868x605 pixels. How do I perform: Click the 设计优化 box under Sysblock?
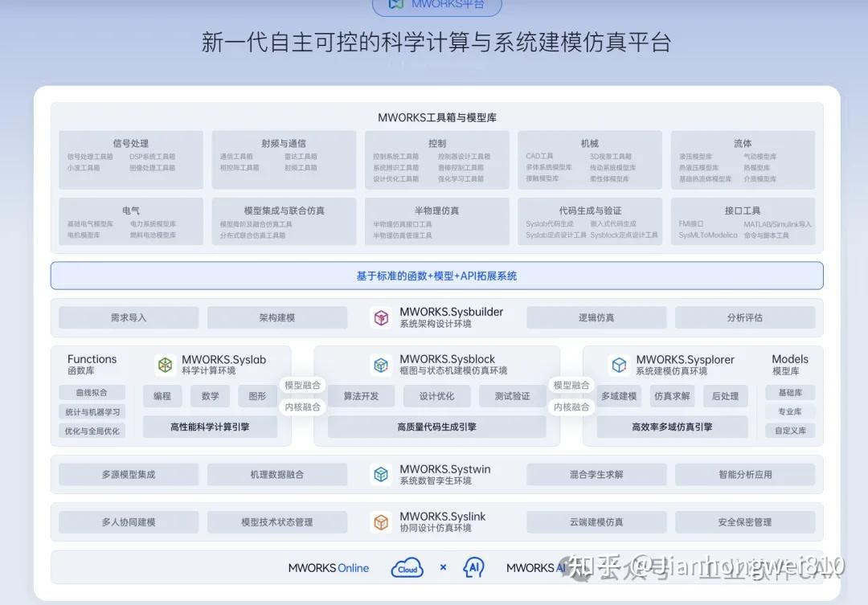(x=436, y=396)
